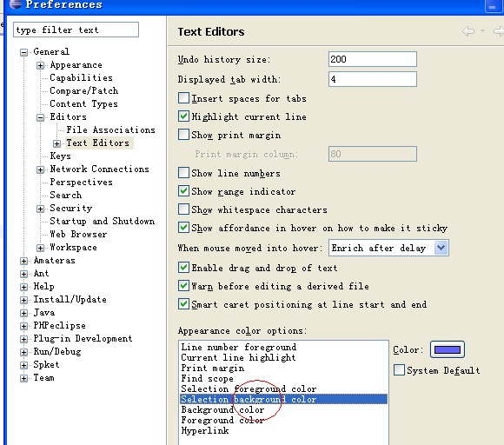Image resolution: width=504 pixels, height=445 pixels.
Task: Select Current line highlight color option
Action: tap(238, 357)
